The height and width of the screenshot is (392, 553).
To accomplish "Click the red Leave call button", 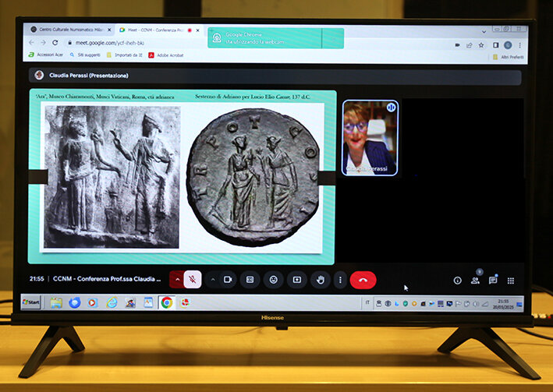I will tap(363, 280).
